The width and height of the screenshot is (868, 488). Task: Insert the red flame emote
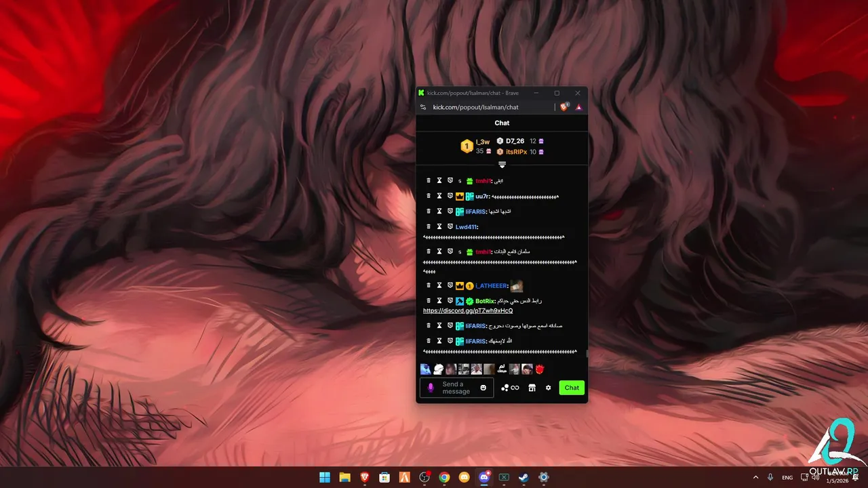540,369
